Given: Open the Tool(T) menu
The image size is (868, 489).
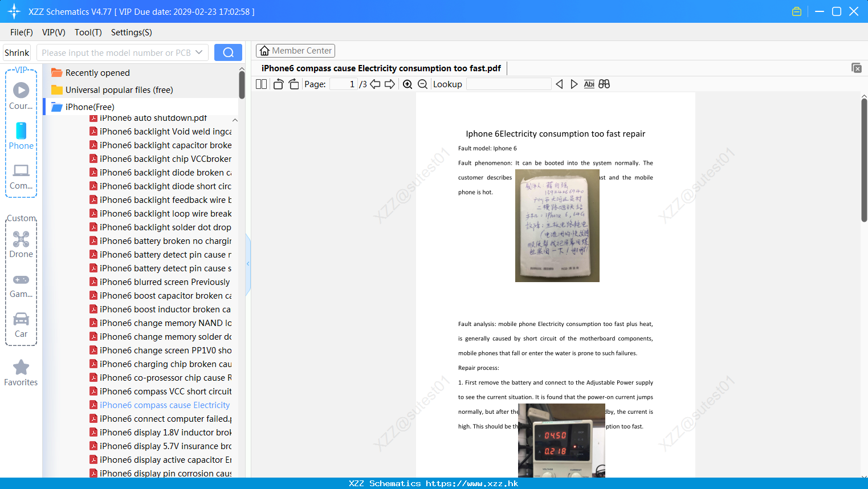Looking at the screenshot, I should coord(88,32).
